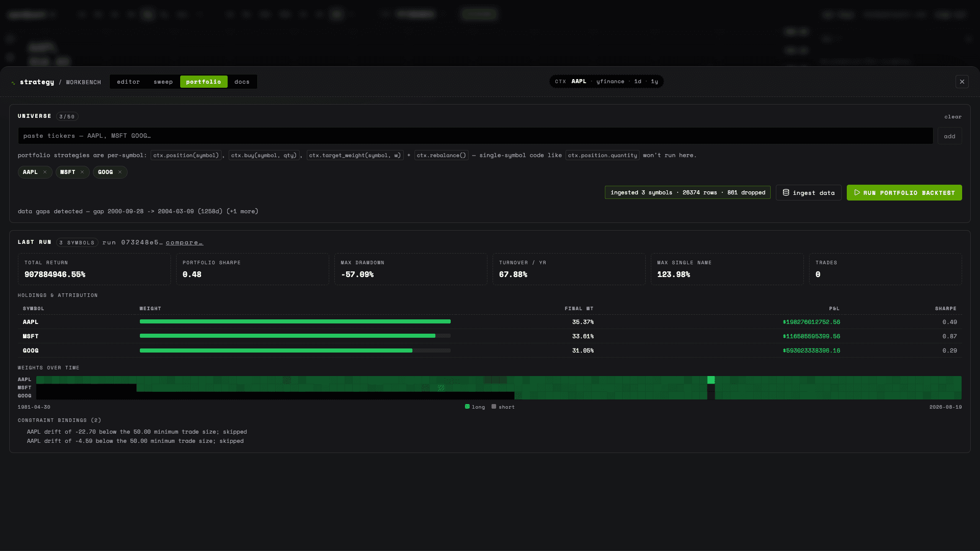Click the GOOG Sharpe value 0.29
980x551 pixels.
click(949, 350)
